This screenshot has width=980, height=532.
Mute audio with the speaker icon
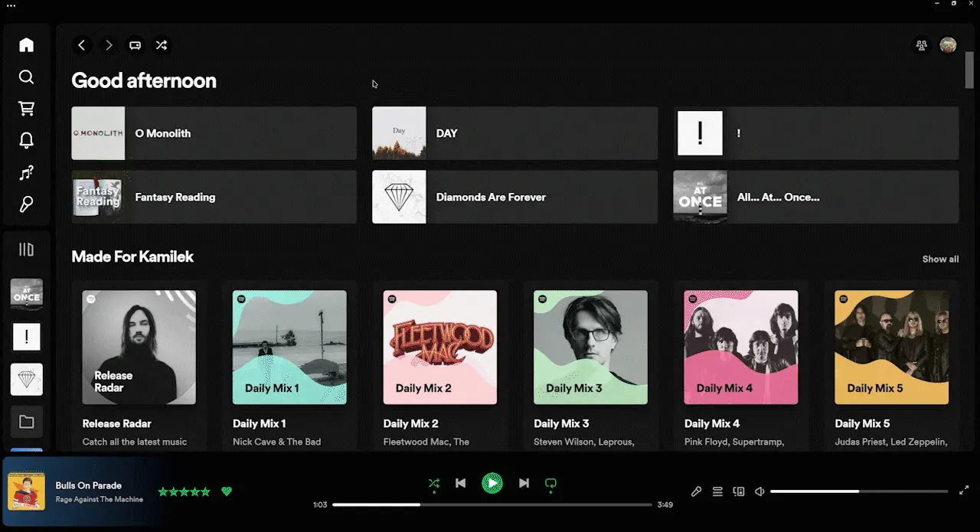(760, 491)
